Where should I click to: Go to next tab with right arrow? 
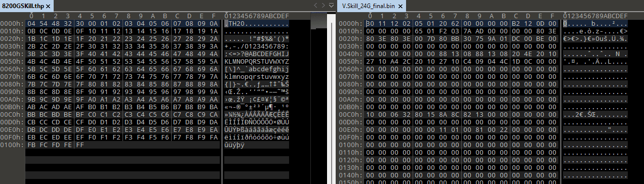tap(324, 6)
